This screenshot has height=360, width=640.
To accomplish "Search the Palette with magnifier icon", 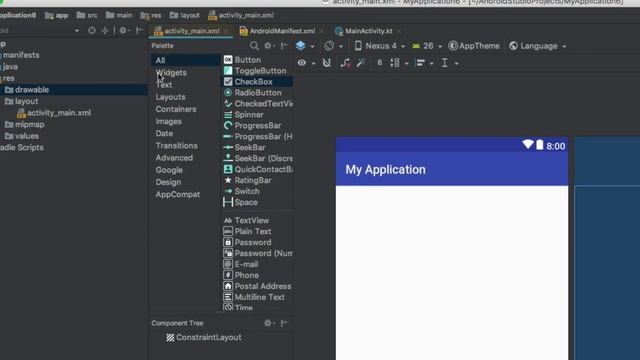I will pos(254,46).
